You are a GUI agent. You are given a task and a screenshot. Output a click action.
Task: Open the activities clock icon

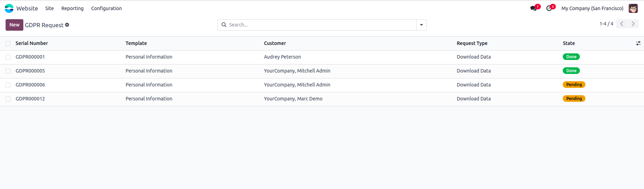549,8
